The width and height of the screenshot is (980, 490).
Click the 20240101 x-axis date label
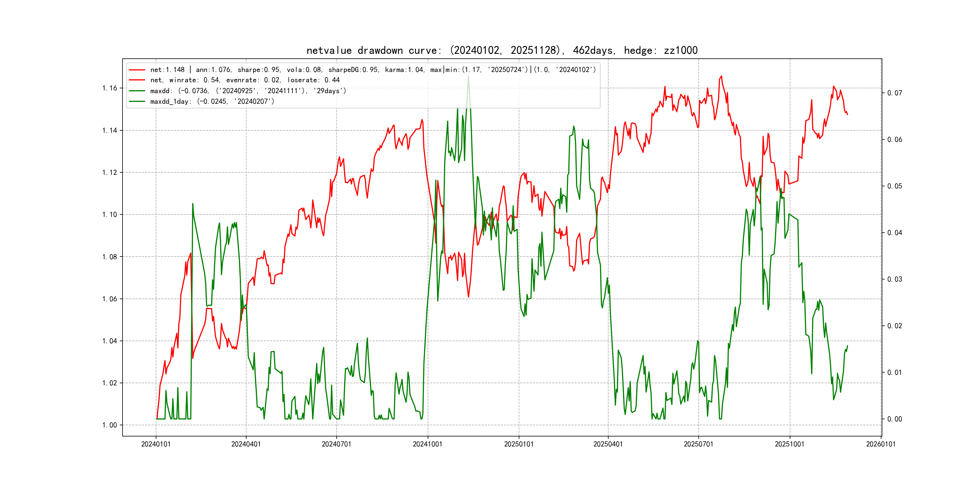tap(156, 444)
